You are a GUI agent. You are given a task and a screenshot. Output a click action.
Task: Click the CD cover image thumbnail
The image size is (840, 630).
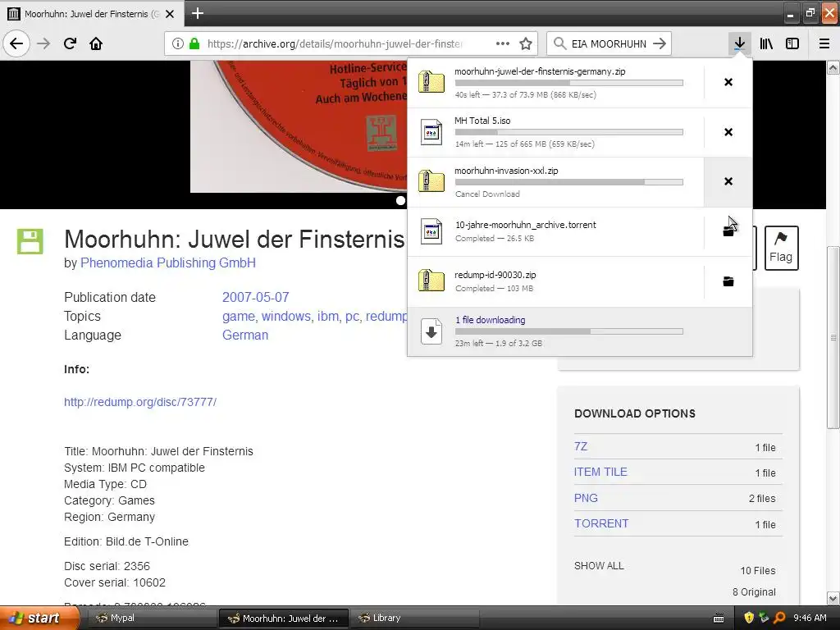tap(299, 126)
